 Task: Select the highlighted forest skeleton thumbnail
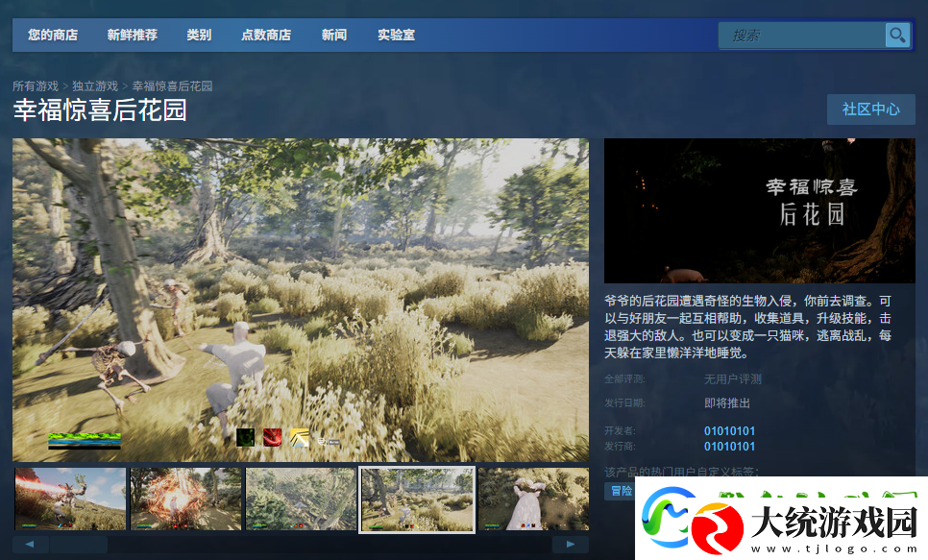pos(417,499)
